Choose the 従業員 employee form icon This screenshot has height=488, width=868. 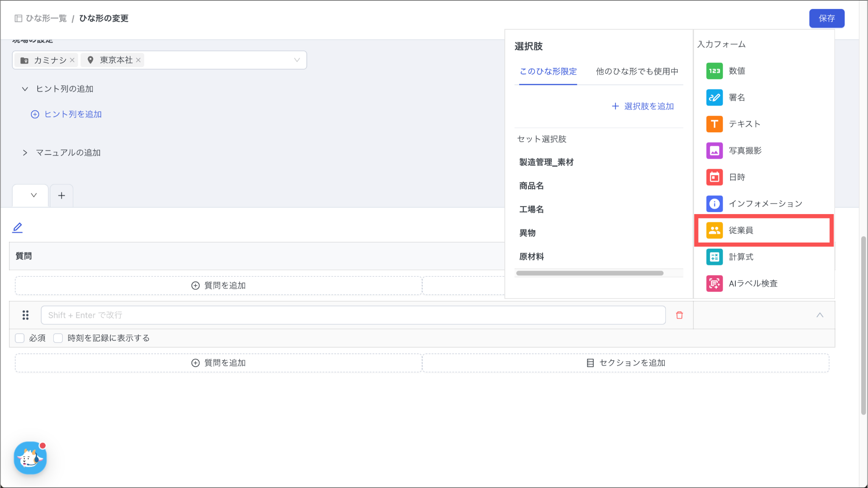pyautogui.click(x=714, y=230)
